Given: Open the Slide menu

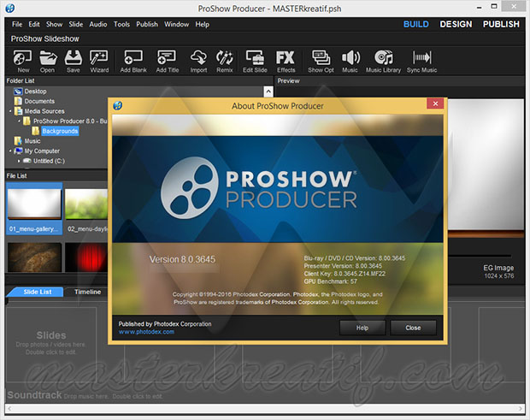Looking at the screenshot, I should pos(76,24).
